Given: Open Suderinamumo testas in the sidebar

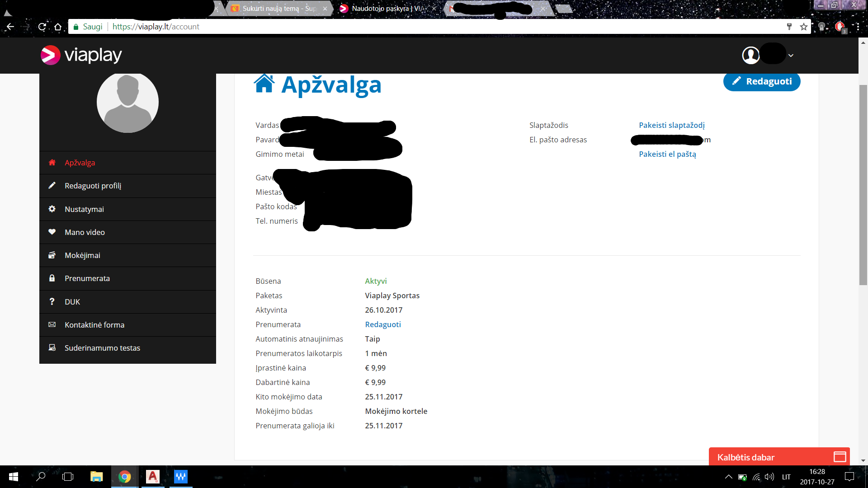Looking at the screenshot, I should [x=127, y=348].
